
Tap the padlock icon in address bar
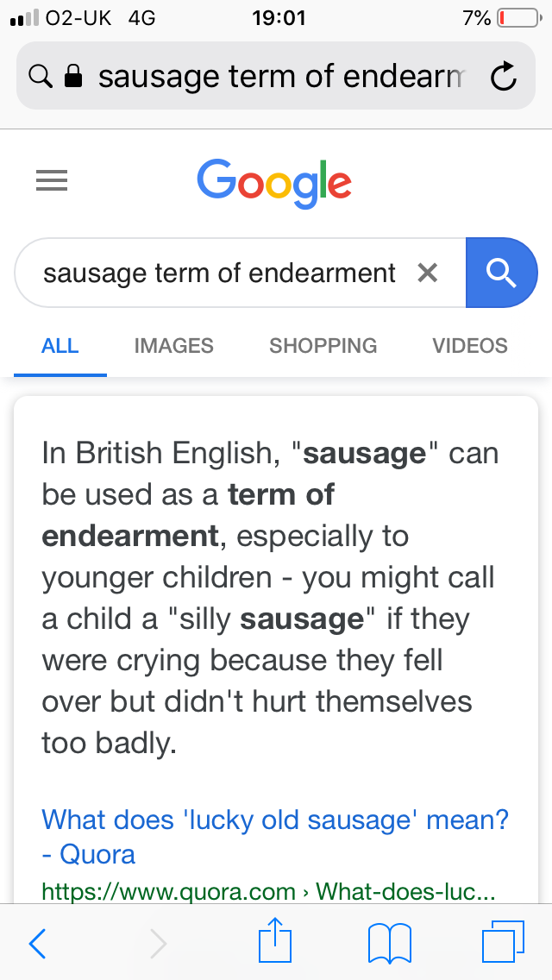[x=73, y=78]
